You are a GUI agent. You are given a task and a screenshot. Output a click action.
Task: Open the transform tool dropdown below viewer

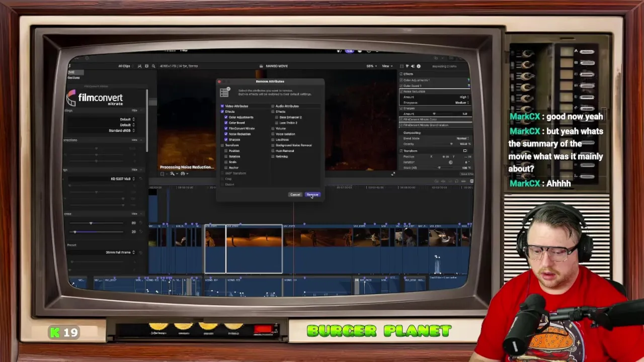point(163,173)
